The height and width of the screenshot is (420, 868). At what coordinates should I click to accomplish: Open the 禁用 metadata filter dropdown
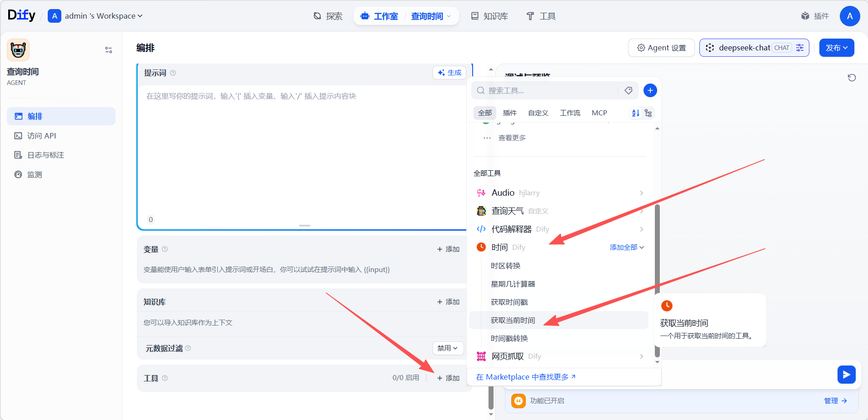pyautogui.click(x=448, y=348)
